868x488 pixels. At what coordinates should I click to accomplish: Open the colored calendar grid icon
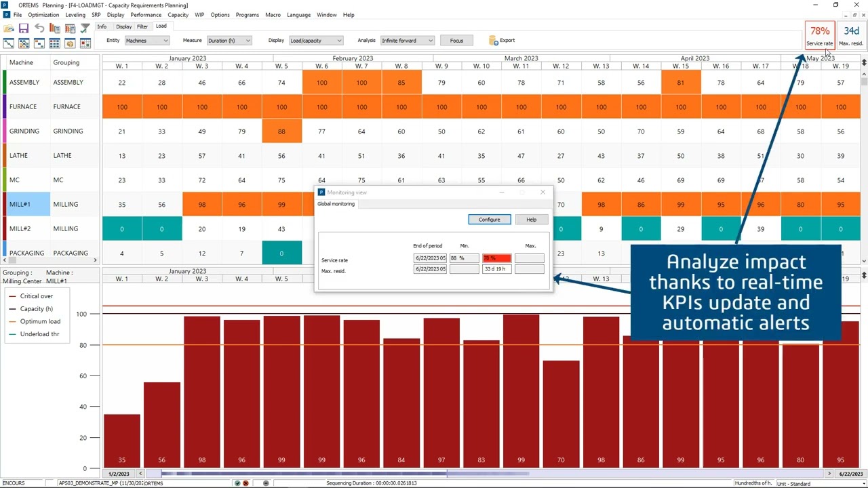[85, 43]
